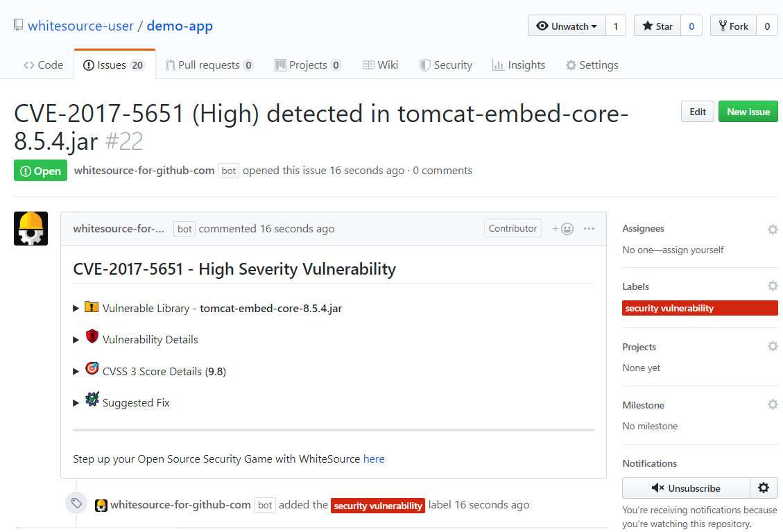Star the demo-app repository

pyautogui.click(x=657, y=26)
